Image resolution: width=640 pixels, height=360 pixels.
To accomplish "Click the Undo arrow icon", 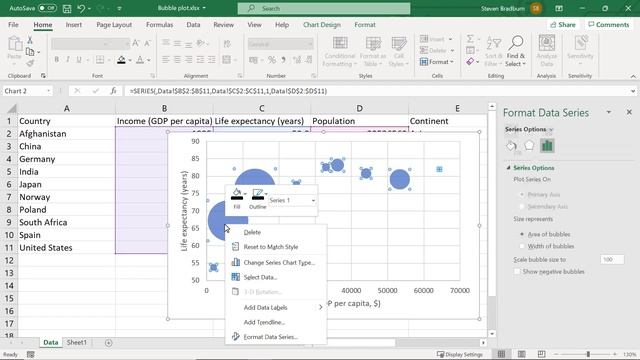I will tap(81, 8).
